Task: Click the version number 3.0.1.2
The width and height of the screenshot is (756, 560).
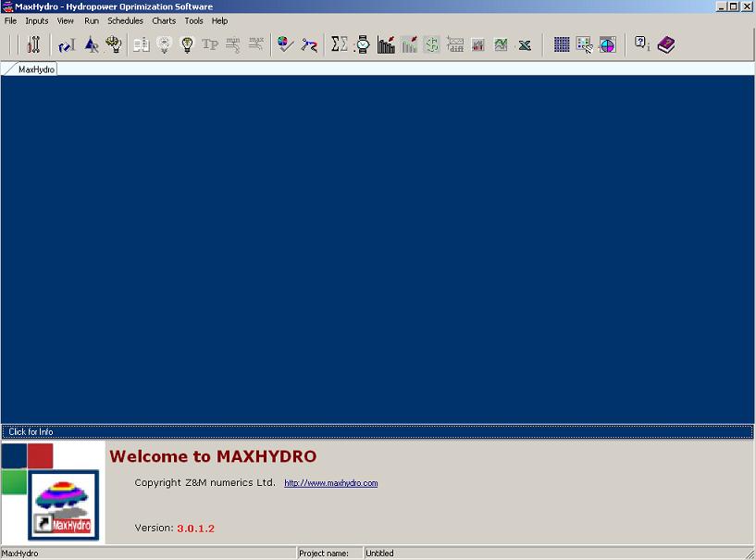Action: click(195, 529)
